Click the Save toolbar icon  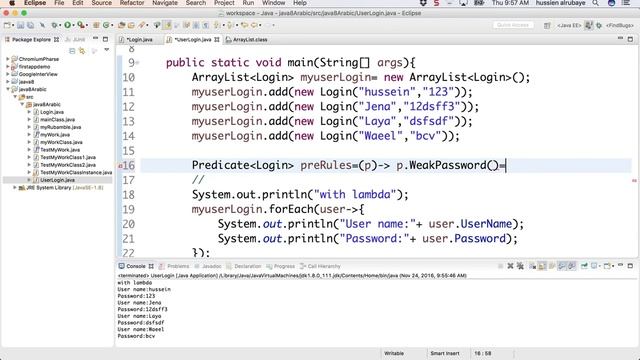20,25
